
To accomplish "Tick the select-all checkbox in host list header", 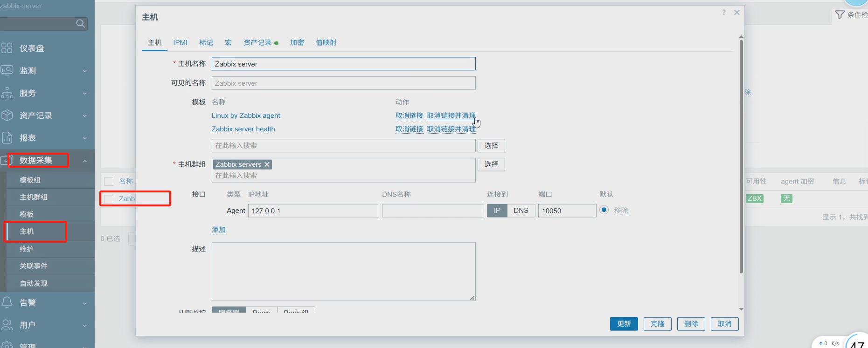I will (x=109, y=181).
